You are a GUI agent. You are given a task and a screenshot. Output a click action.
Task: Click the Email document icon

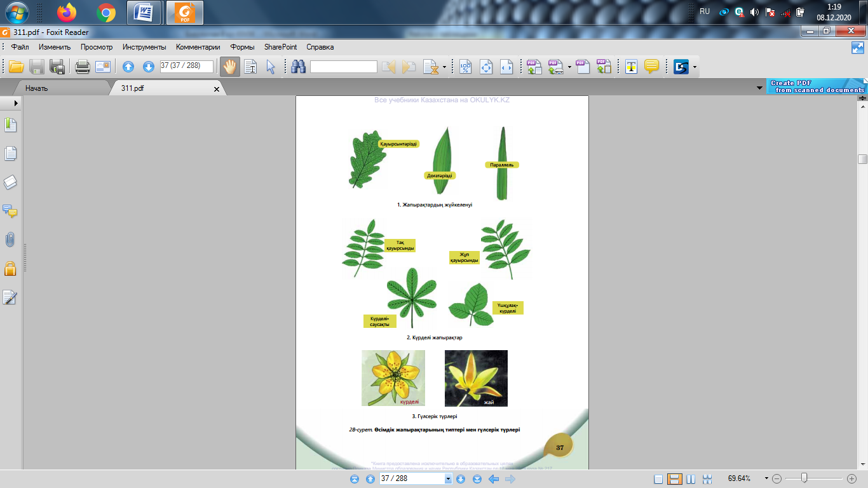coord(103,66)
